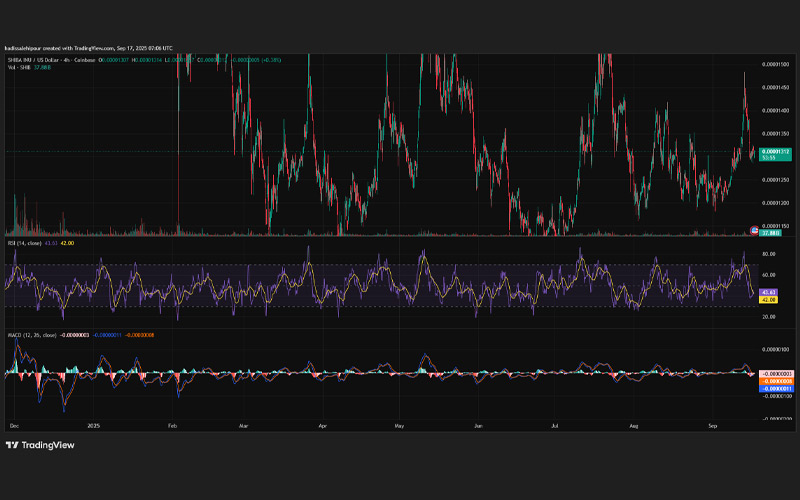Click the 'Dec' time axis label

(x=14, y=426)
